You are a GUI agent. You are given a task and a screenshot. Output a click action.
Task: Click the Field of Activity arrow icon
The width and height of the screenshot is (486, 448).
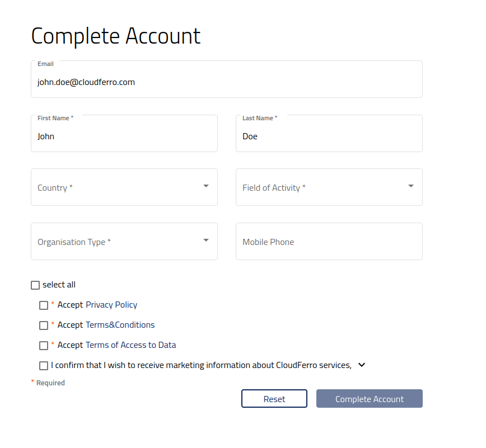pyautogui.click(x=410, y=186)
